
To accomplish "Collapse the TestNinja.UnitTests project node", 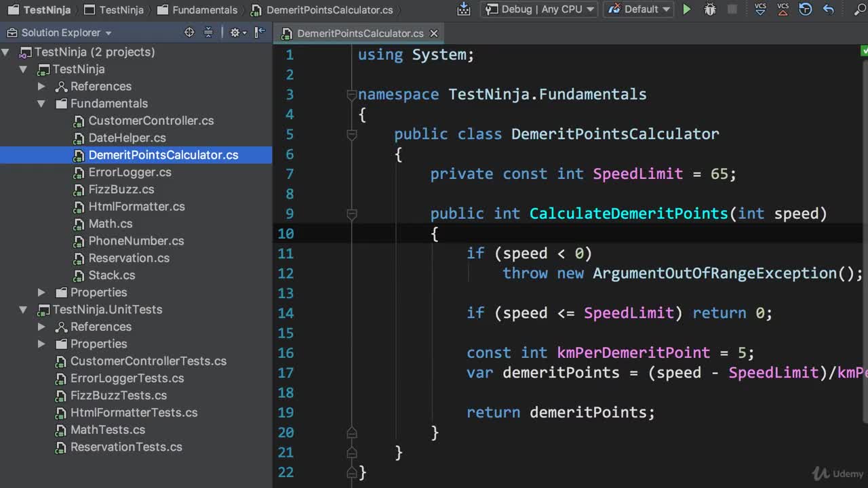I will pyautogui.click(x=23, y=310).
